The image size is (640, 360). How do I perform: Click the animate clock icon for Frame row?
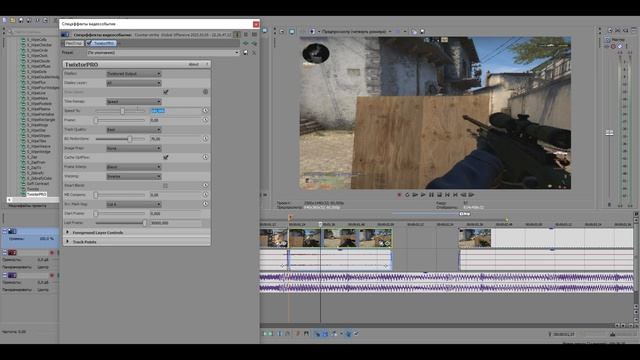[x=205, y=120]
